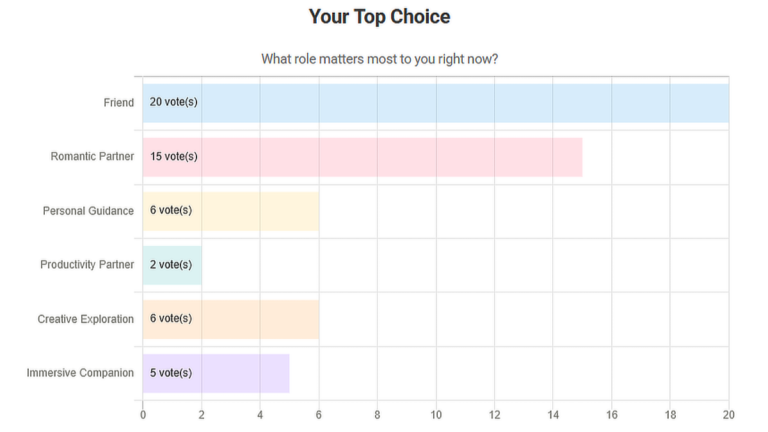Select the Creative Exploration axis label
Screen dimensions: 768x432
pos(86,319)
